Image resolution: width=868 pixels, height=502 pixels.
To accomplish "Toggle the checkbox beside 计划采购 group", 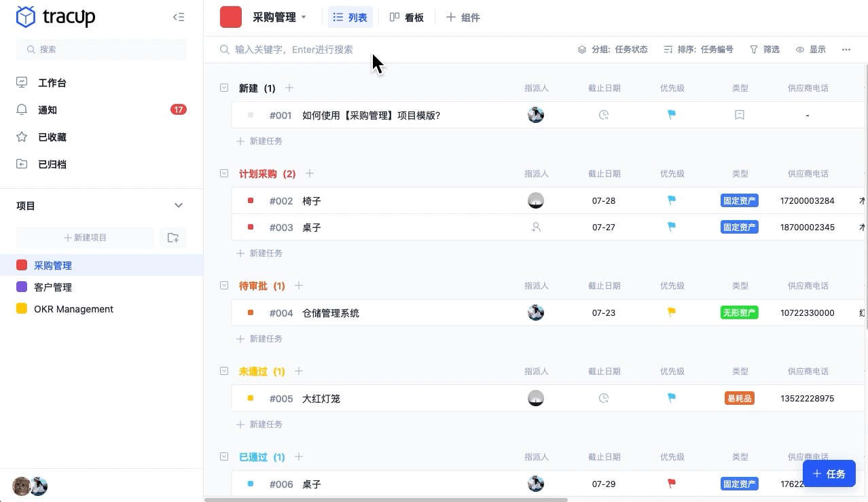I will 224,173.
